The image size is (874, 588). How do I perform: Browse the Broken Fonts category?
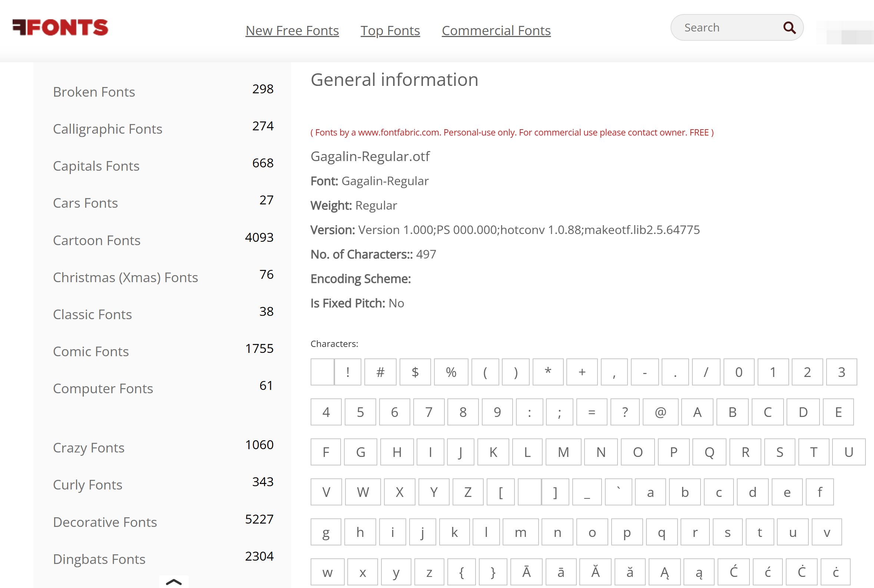click(x=94, y=91)
